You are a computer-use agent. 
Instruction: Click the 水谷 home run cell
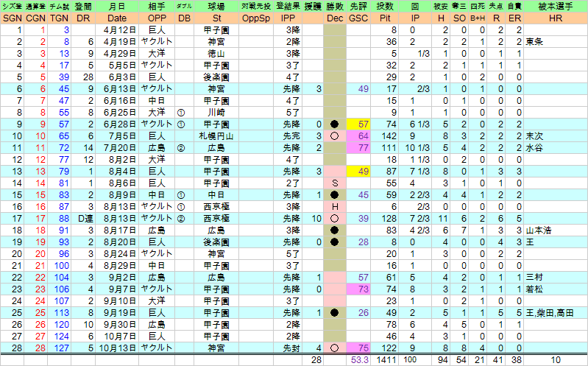tap(556, 148)
